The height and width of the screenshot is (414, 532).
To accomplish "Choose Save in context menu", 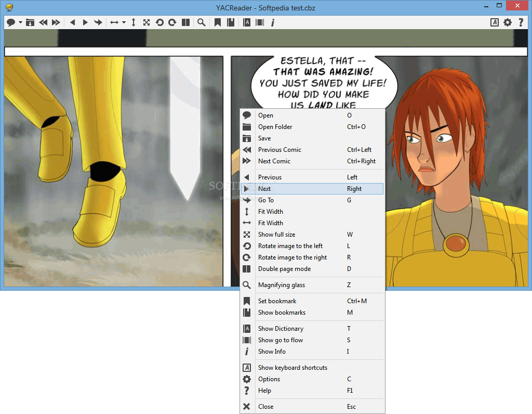I will [x=312, y=138].
